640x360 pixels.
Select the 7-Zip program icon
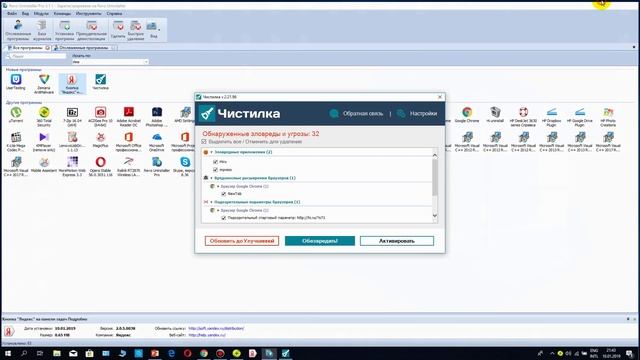point(72,116)
